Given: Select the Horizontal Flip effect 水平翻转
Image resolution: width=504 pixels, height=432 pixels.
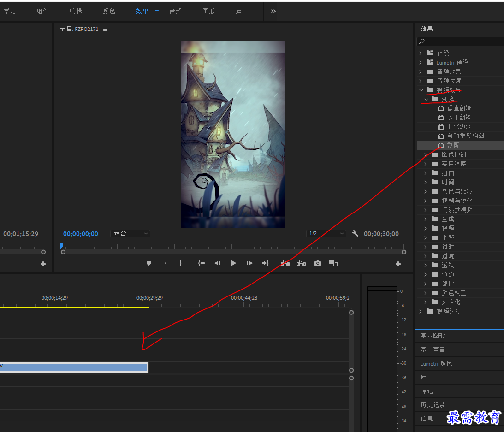Looking at the screenshot, I should click(x=459, y=118).
